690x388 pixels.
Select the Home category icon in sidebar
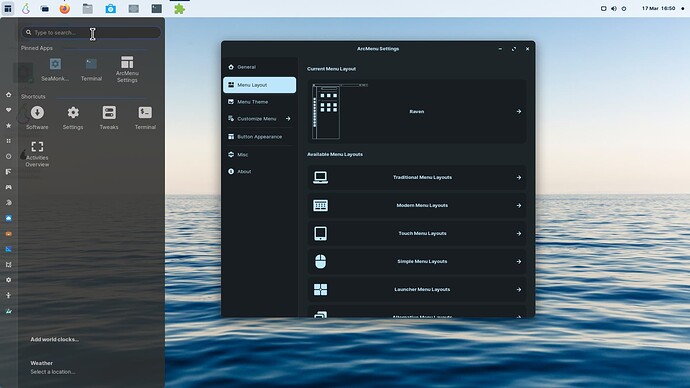pyautogui.click(x=8, y=95)
